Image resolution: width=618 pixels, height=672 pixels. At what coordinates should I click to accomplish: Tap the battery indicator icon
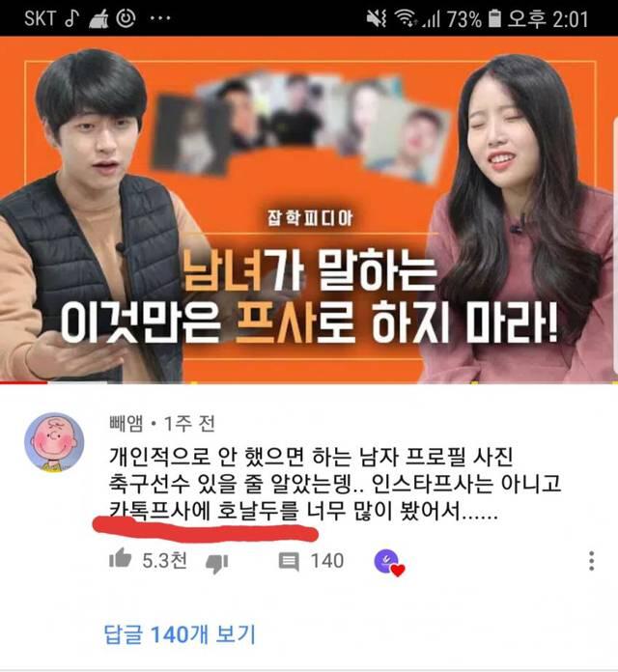[494, 18]
